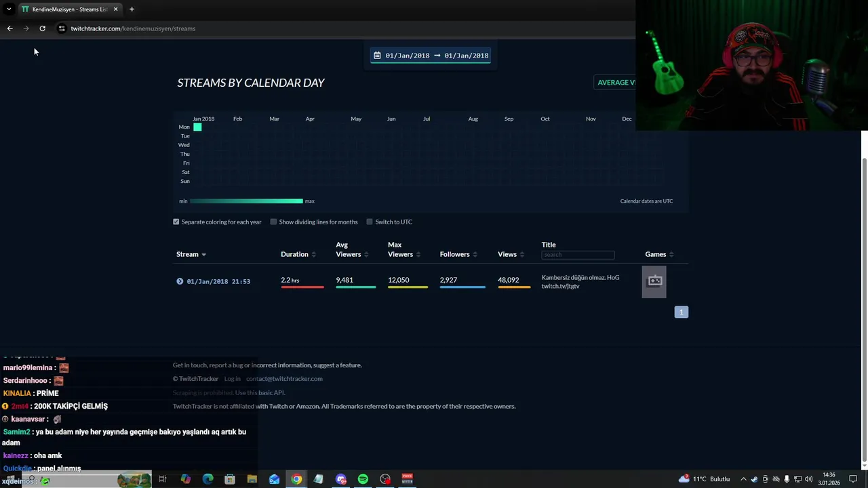Click the microphone tray icon
Screen dimensions: 868x488
coord(787,479)
